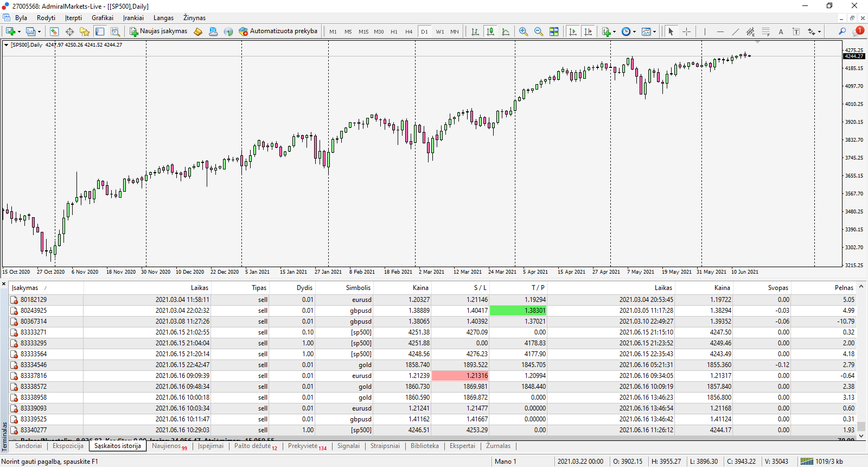Viewport: 868px width, 467px height.
Task: Open the Grafikai menu
Action: pyautogui.click(x=103, y=18)
